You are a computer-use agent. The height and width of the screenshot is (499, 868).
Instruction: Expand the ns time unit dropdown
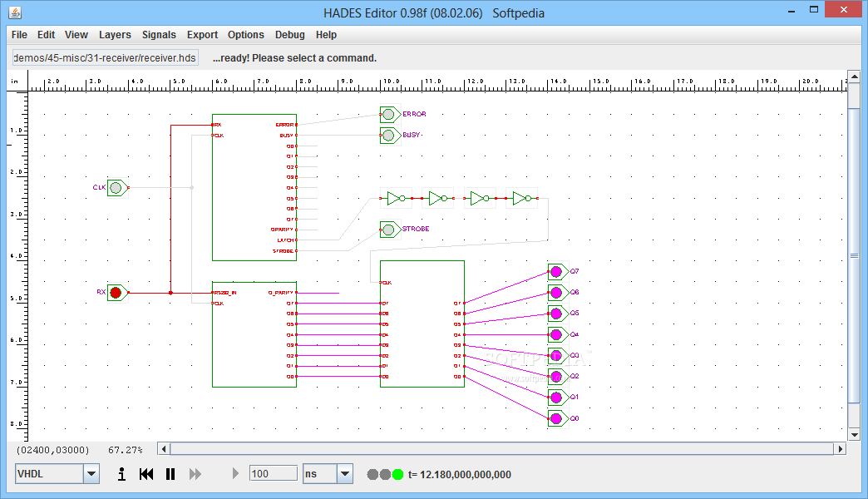[345, 474]
